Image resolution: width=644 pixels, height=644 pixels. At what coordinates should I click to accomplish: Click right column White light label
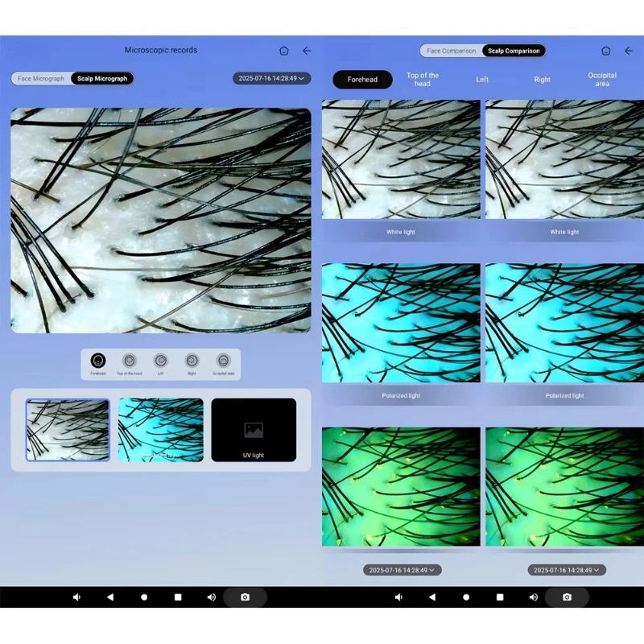click(x=565, y=232)
